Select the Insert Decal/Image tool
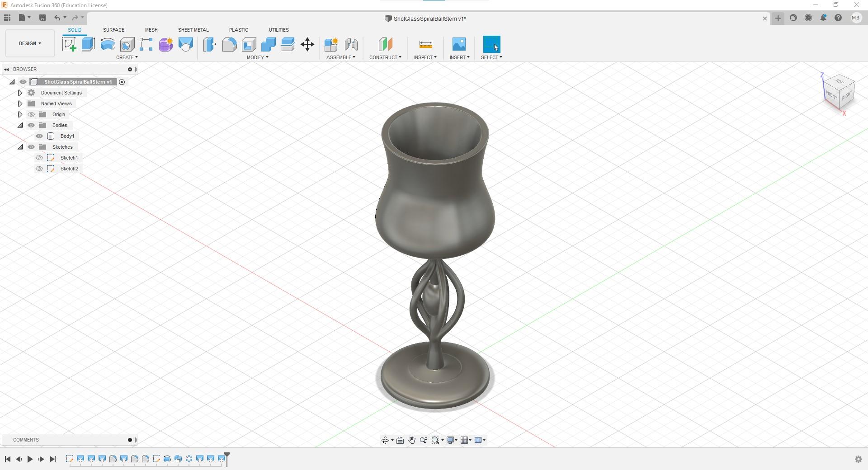This screenshot has height=470, width=868. [459, 44]
